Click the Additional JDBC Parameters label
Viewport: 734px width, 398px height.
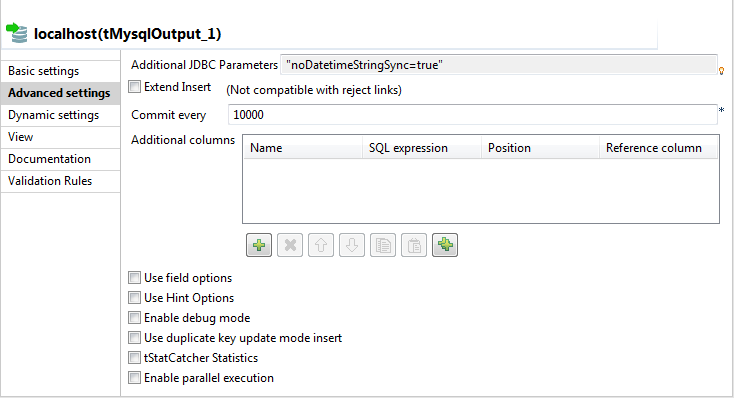(204, 65)
